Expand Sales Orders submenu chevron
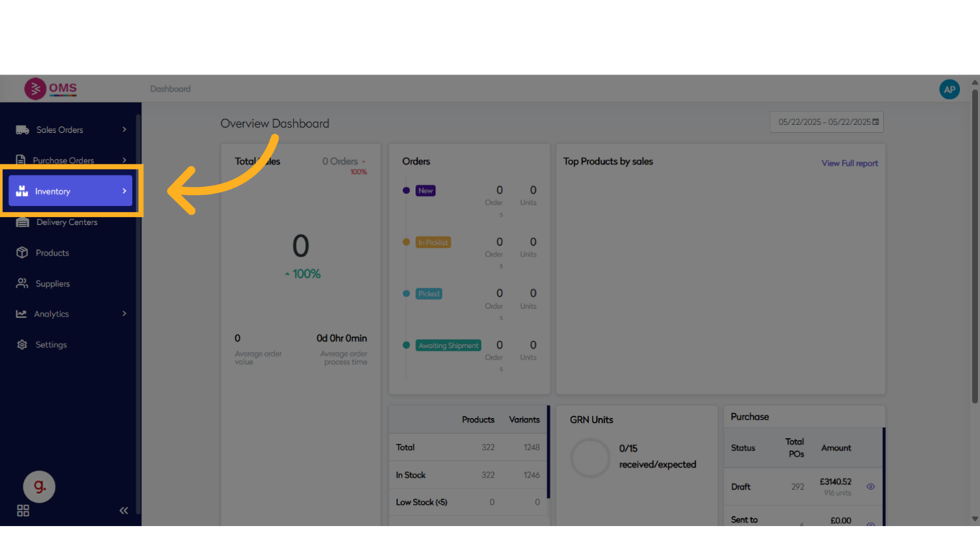The height and width of the screenshot is (551, 980). [124, 130]
